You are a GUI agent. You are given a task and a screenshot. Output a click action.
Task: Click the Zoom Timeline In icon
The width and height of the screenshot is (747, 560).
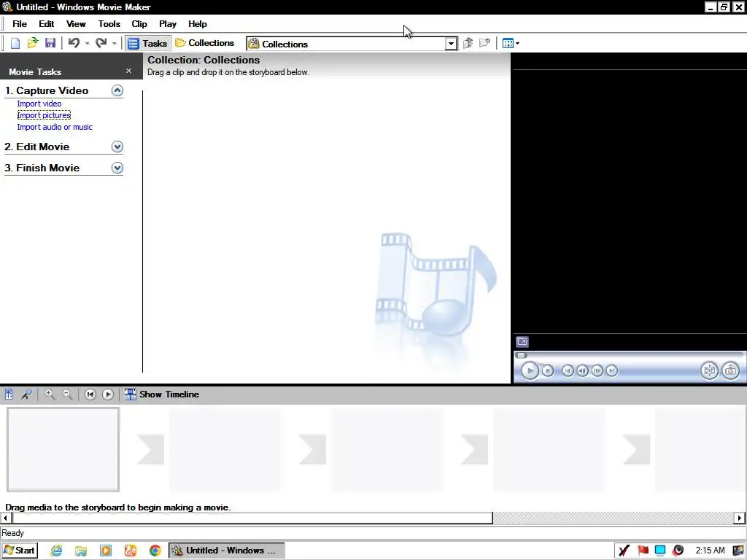(49, 394)
